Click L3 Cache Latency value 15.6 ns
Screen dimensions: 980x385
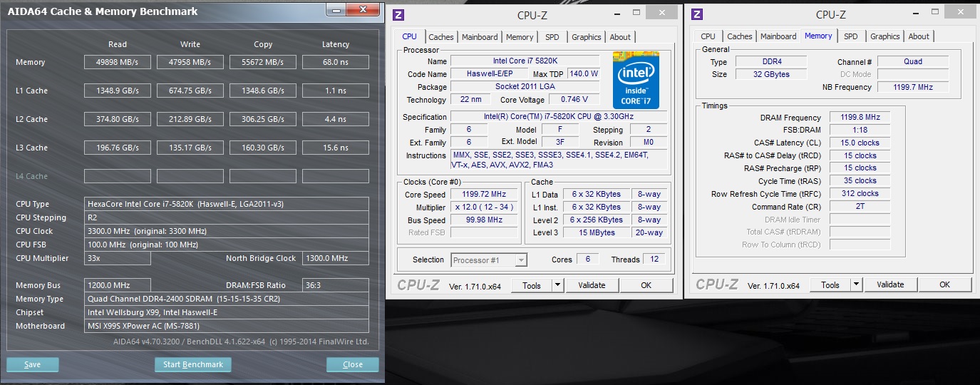pyautogui.click(x=336, y=148)
